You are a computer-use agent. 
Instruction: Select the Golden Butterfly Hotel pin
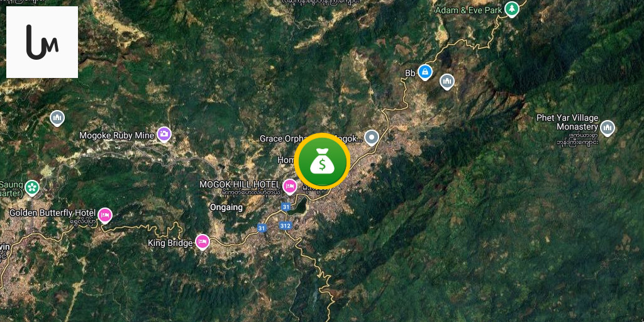[105, 215]
